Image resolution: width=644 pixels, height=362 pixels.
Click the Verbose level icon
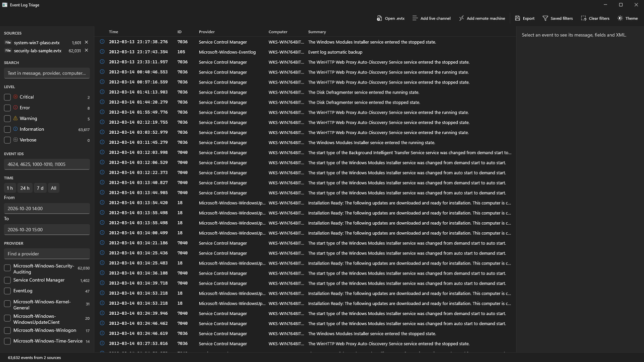click(16, 140)
